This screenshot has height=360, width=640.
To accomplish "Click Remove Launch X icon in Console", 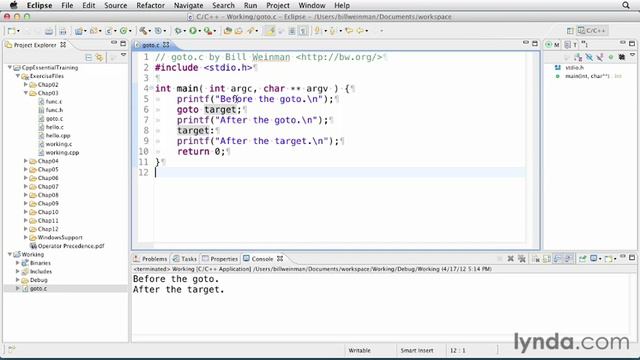I will (510, 259).
